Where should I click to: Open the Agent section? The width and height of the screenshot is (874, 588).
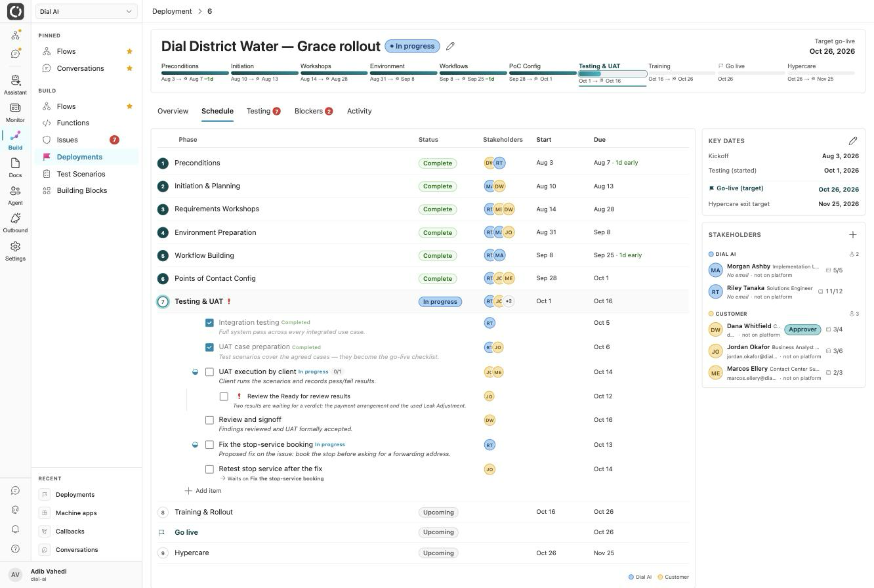point(15,195)
